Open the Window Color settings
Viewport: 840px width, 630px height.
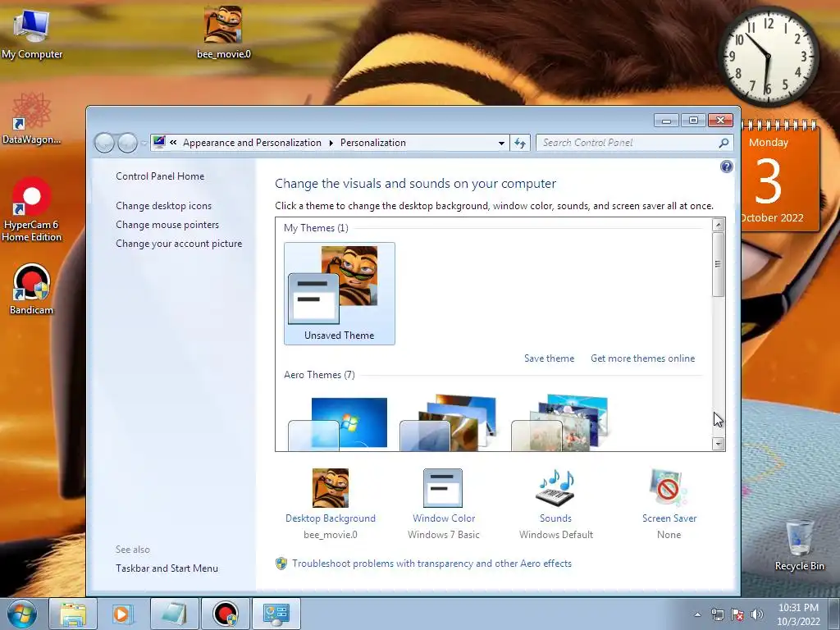click(x=443, y=504)
